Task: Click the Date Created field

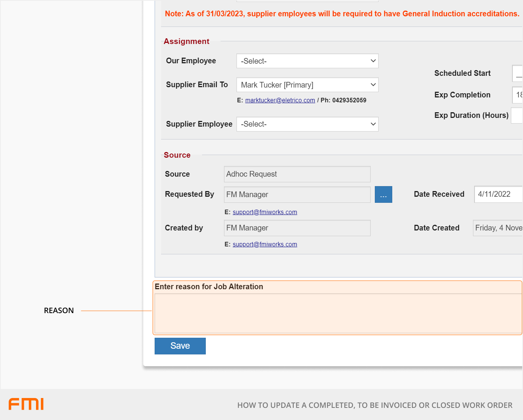Action: (498, 228)
